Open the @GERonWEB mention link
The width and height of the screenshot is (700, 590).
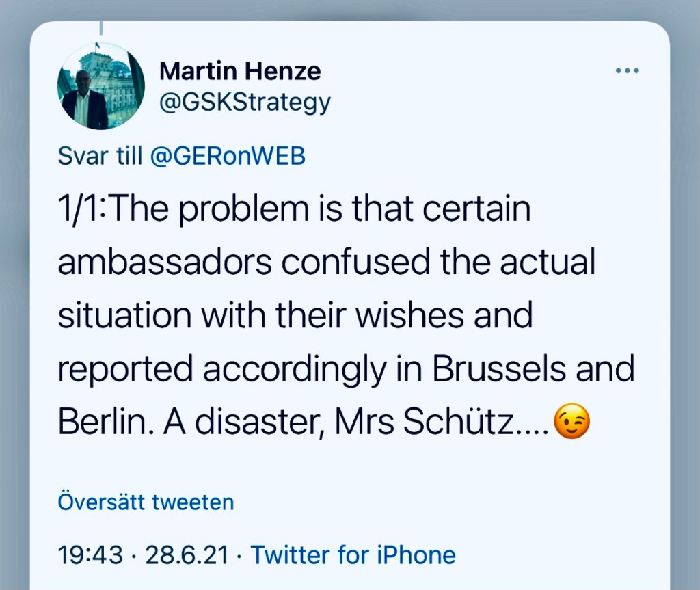tap(227, 157)
